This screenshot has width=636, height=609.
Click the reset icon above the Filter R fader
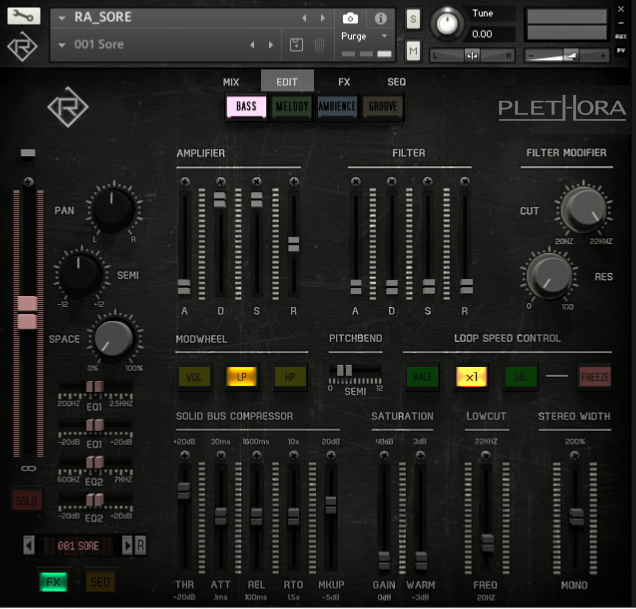(465, 181)
